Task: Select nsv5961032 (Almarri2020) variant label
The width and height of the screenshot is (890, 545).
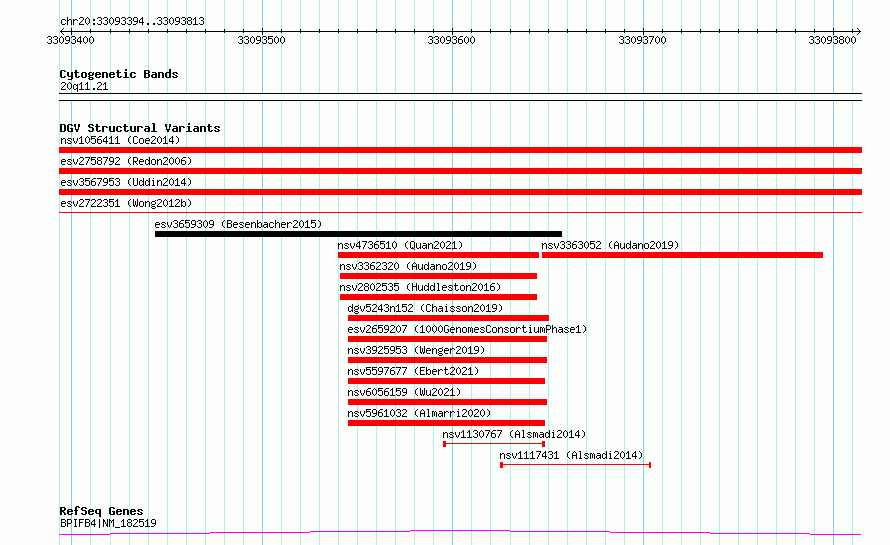Action: pyautogui.click(x=419, y=413)
